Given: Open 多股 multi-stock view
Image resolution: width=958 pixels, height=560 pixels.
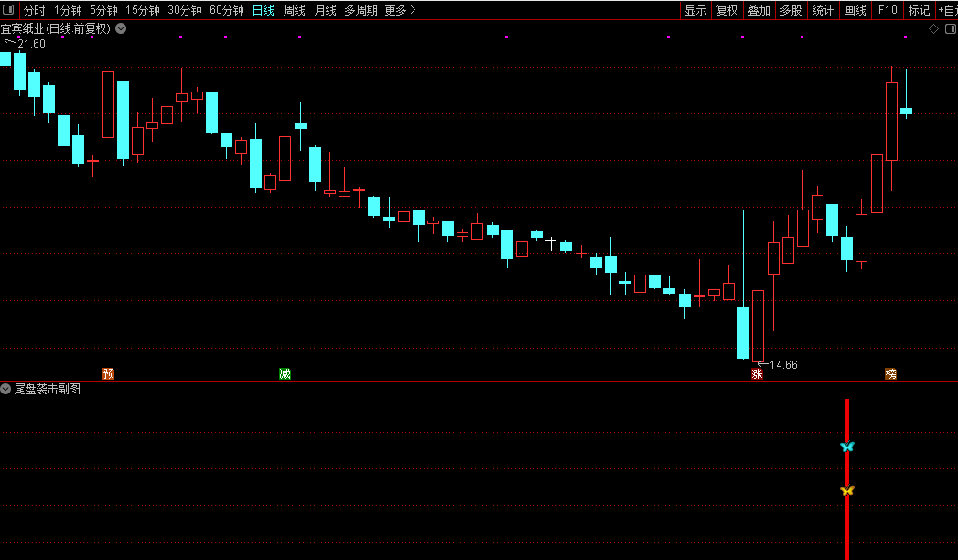Looking at the screenshot, I should click(791, 10).
